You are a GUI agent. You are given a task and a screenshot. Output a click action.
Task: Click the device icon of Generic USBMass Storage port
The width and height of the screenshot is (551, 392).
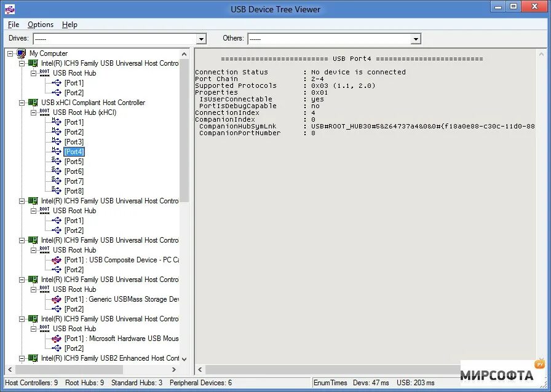56,299
